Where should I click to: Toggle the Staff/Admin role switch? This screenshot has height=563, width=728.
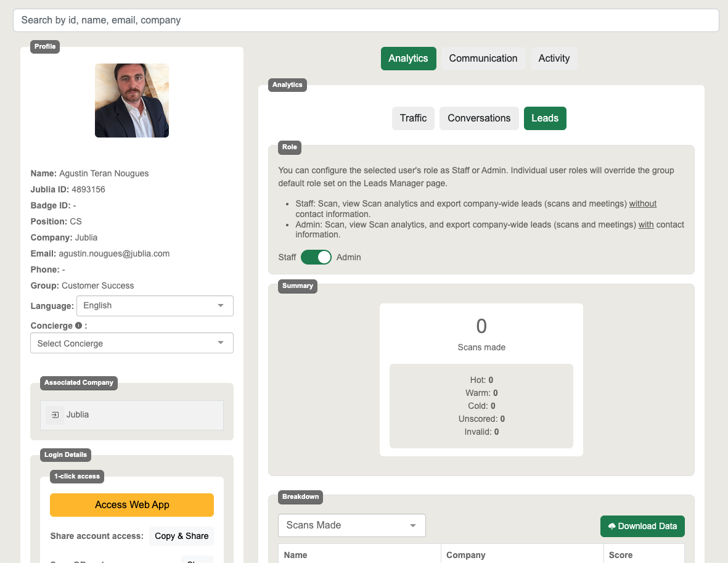(316, 257)
